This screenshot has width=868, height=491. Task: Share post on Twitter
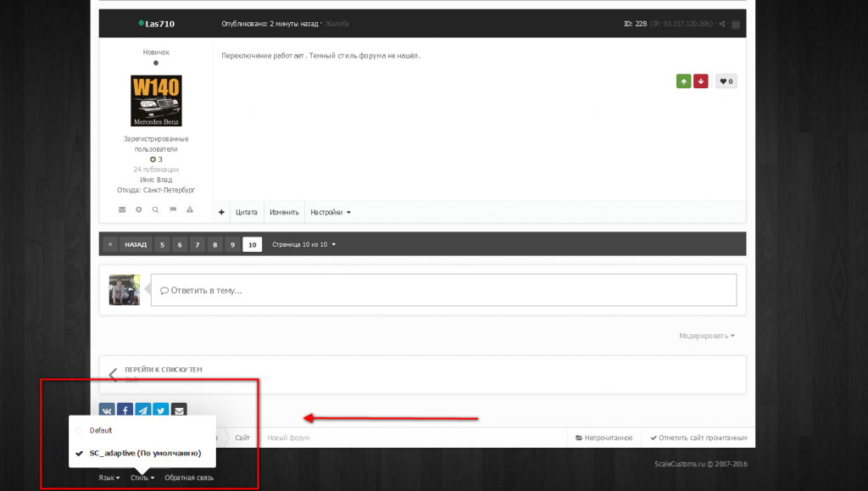point(160,411)
